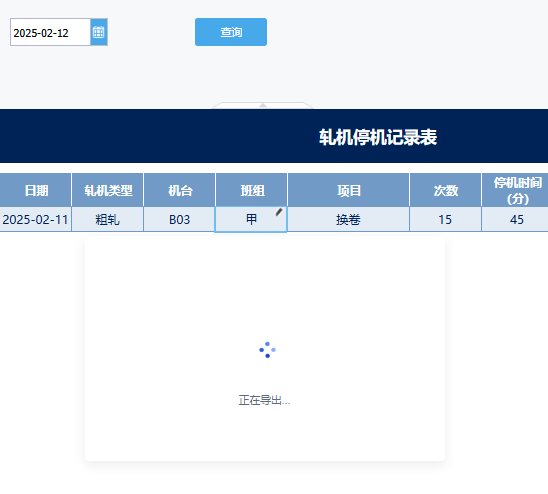Select the 2025-02-11 date cell

pos(36,220)
